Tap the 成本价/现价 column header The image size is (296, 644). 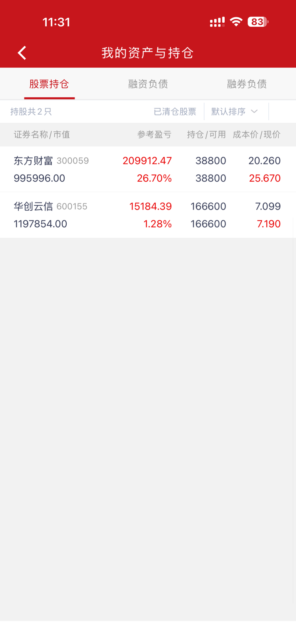click(256, 134)
